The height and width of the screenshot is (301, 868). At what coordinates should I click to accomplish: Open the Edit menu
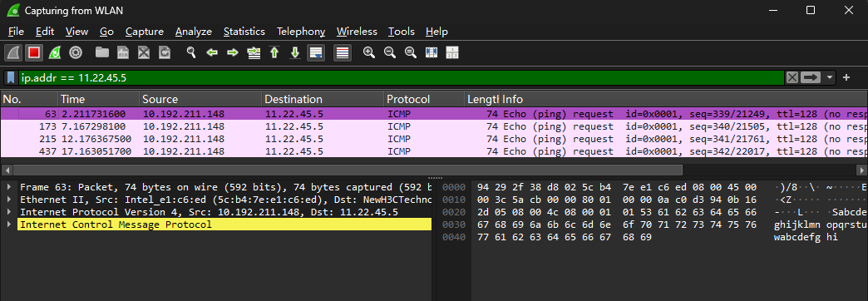click(45, 32)
